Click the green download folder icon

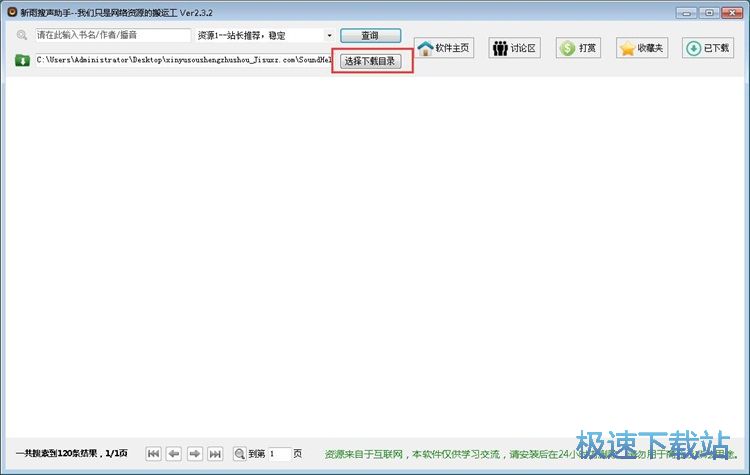point(22,61)
